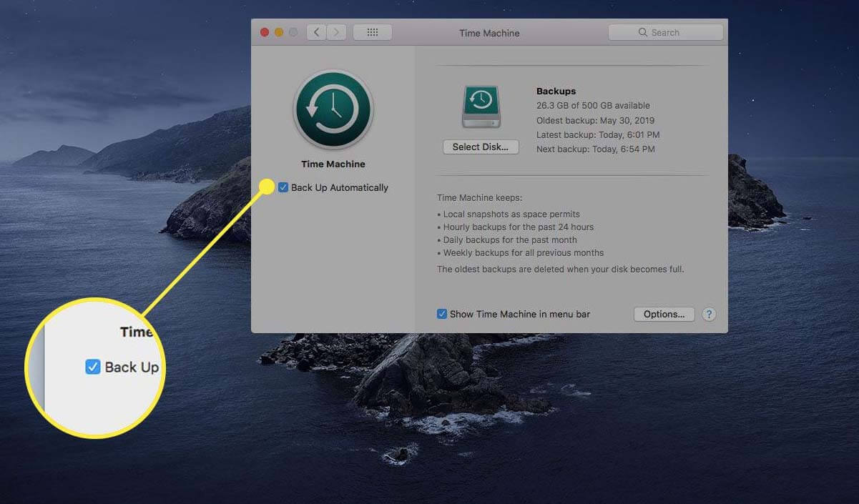
Task: Toggle Show Time Machine in menu bar
Action: (x=442, y=314)
